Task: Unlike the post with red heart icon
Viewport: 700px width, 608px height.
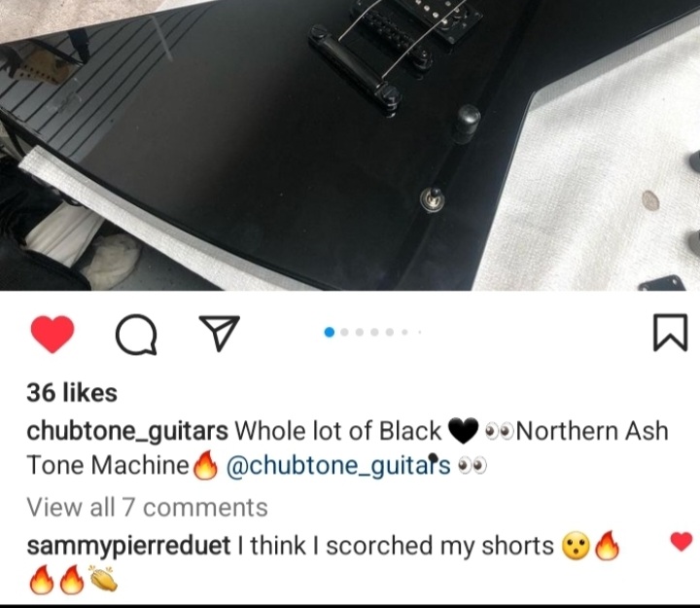Action: [52, 334]
